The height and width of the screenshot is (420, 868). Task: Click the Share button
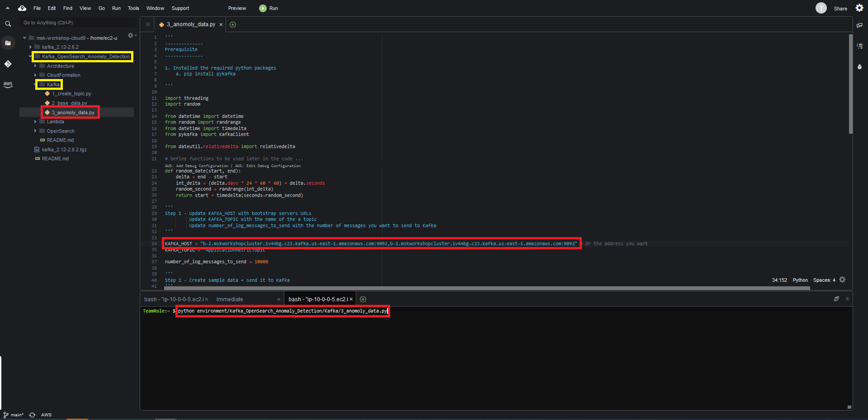840,9
